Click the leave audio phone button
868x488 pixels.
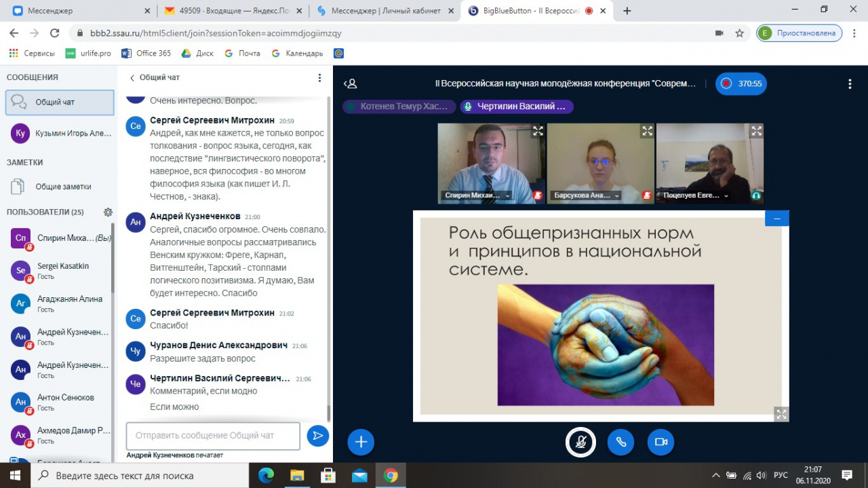tap(620, 442)
